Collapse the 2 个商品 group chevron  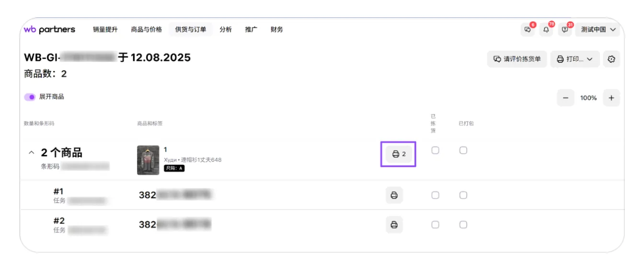[x=32, y=153]
